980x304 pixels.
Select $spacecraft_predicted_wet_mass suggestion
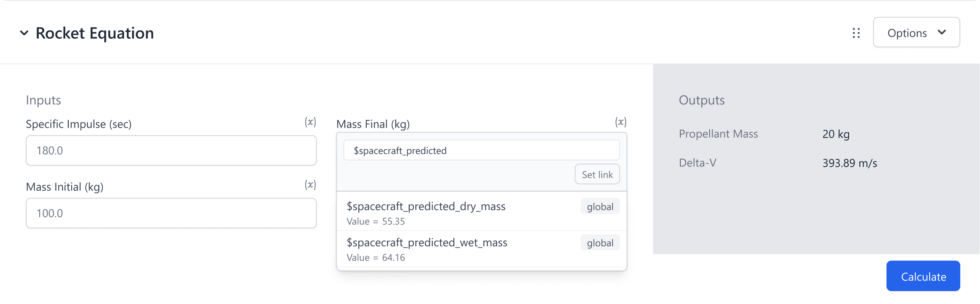click(x=427, y=243)
